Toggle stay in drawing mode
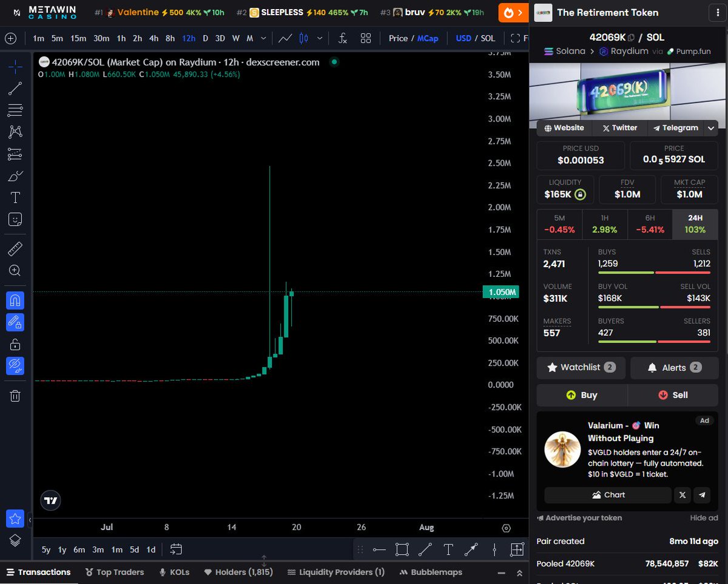Viewport: 728px width, 584px height. click(15, 322)
